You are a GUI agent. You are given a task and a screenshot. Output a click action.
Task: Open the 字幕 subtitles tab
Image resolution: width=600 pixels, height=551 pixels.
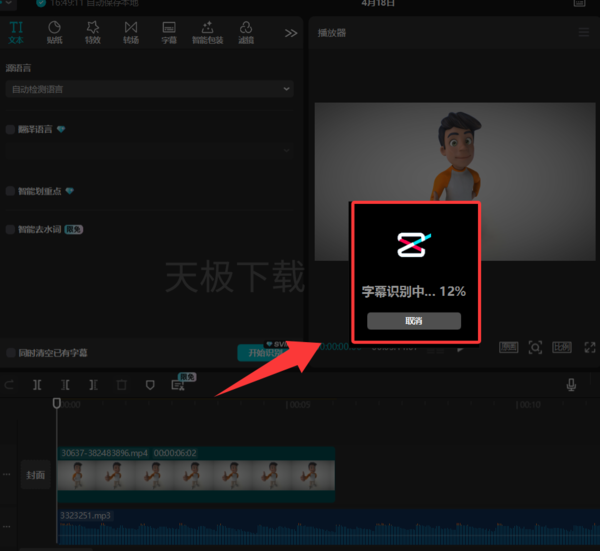coord(169,33)
